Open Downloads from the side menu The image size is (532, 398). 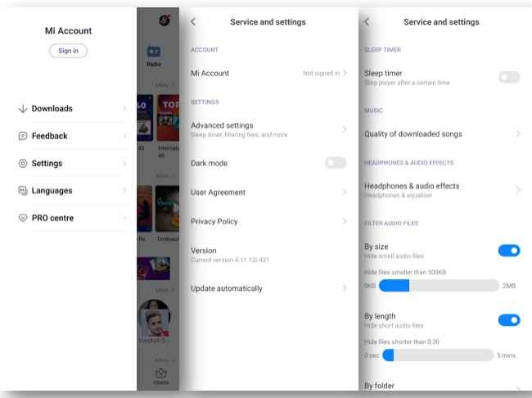pos(72,109)
